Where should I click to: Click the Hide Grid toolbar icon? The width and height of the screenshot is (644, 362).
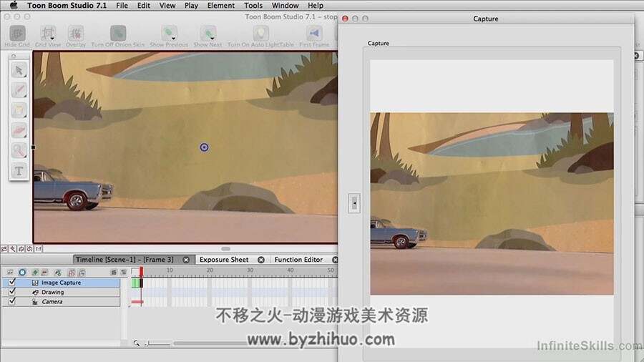point(17,33)
